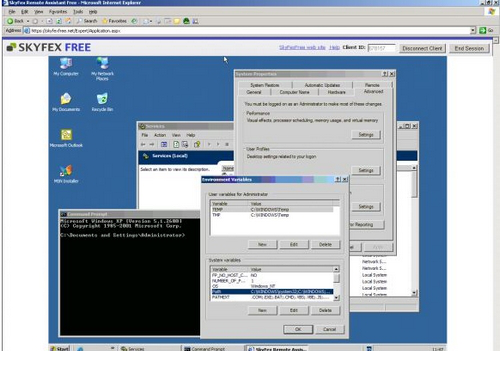Select the TMP user variable row

coord(272,215)
